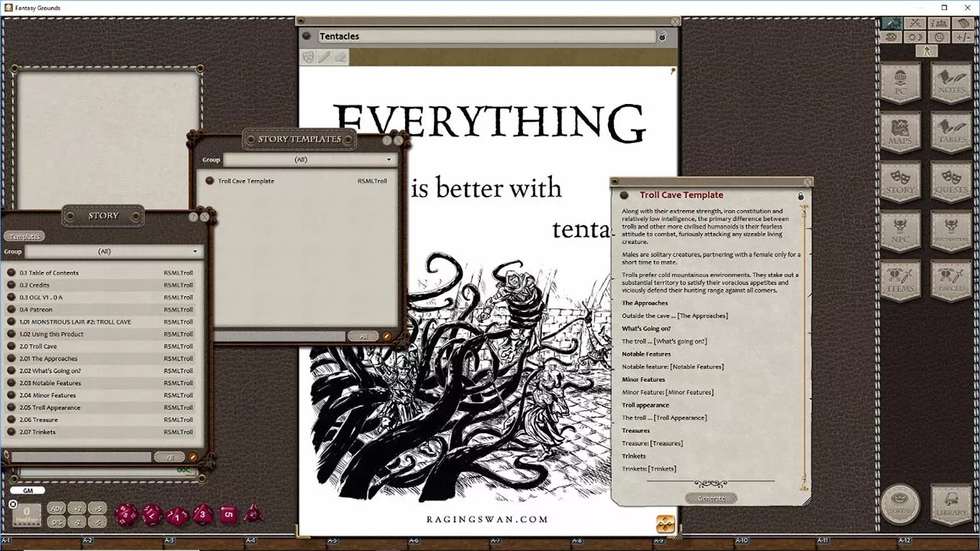980x551 pixels.
Task: Toggle DIS modifier
Action: [x=57, y=522]
